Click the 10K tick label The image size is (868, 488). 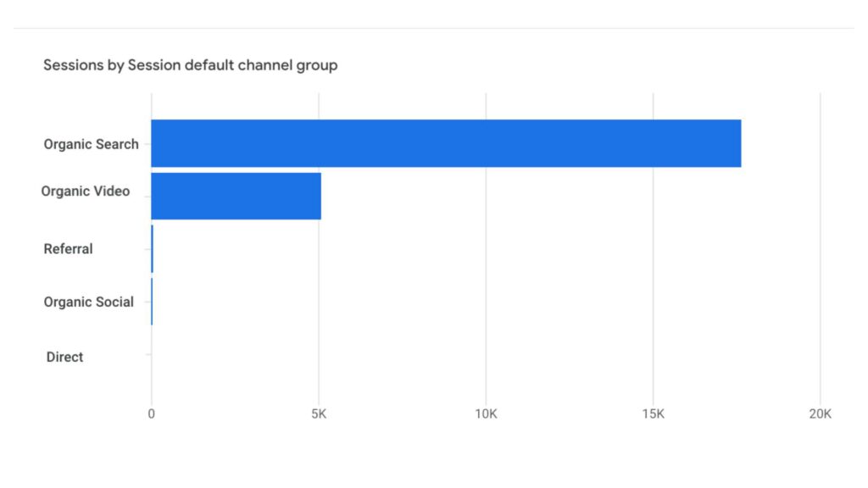[486, 413]
